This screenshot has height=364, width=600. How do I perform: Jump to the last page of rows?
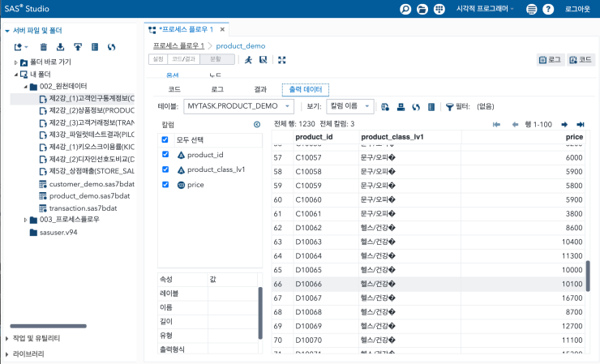(581, 124)
